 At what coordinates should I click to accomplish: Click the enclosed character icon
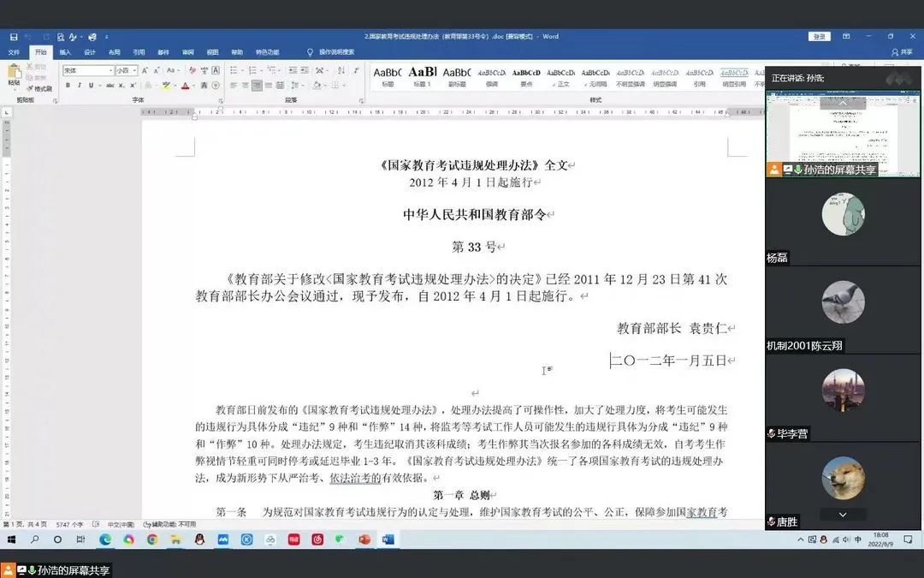pyautogui.click(x=216, y=86)
